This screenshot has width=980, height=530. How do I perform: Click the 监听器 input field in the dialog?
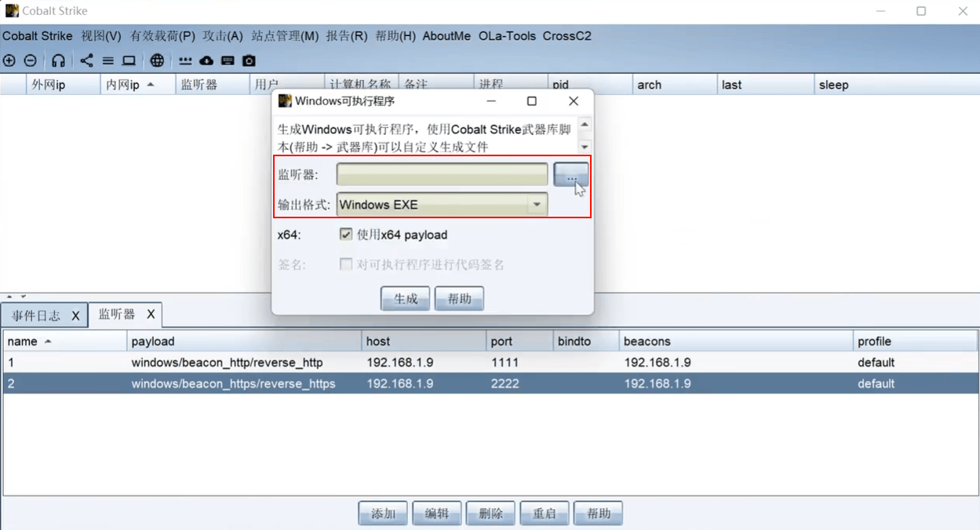[x=442, y=174]
